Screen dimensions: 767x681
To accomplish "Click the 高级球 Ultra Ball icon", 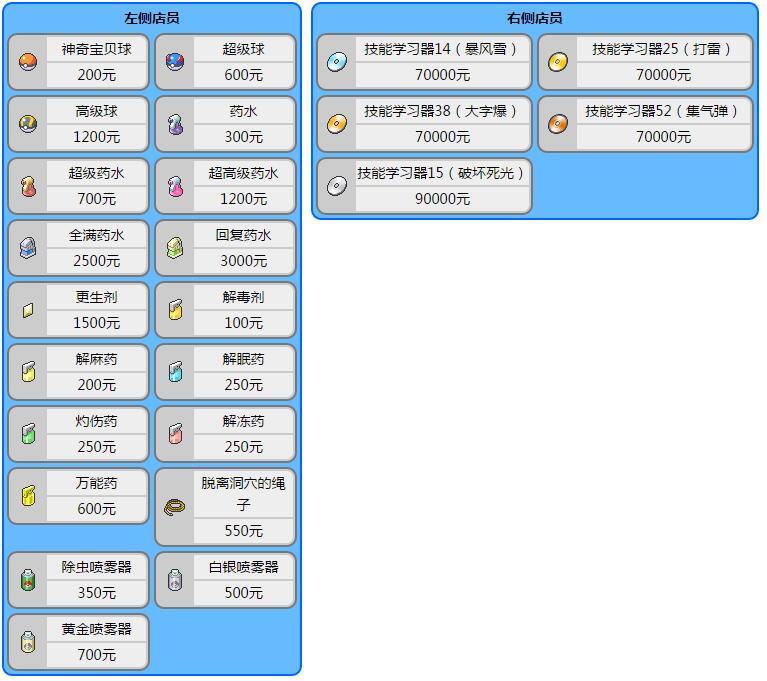I will [x=28, y=124].
